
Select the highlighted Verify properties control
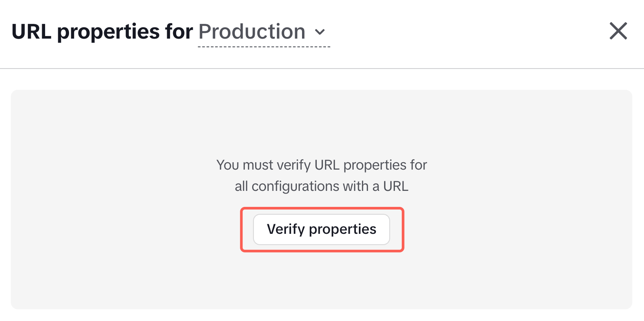pyautogui.click(x=321, y=229)
